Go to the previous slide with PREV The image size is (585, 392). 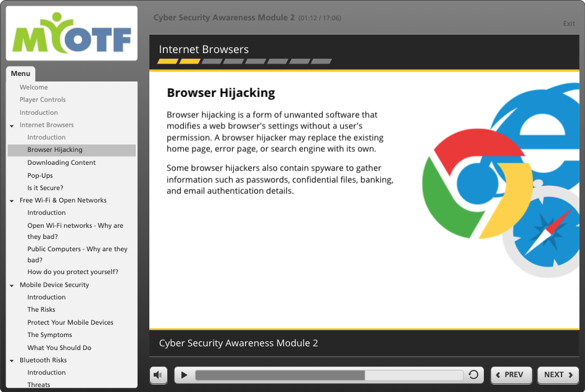pyautogui.click(x=511, y=375)
